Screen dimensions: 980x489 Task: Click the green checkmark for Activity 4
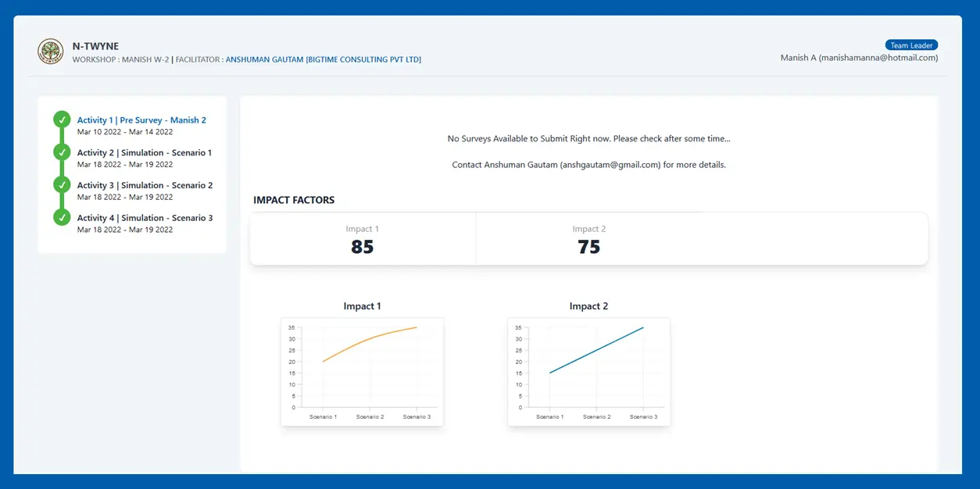(x=62, y=217)
